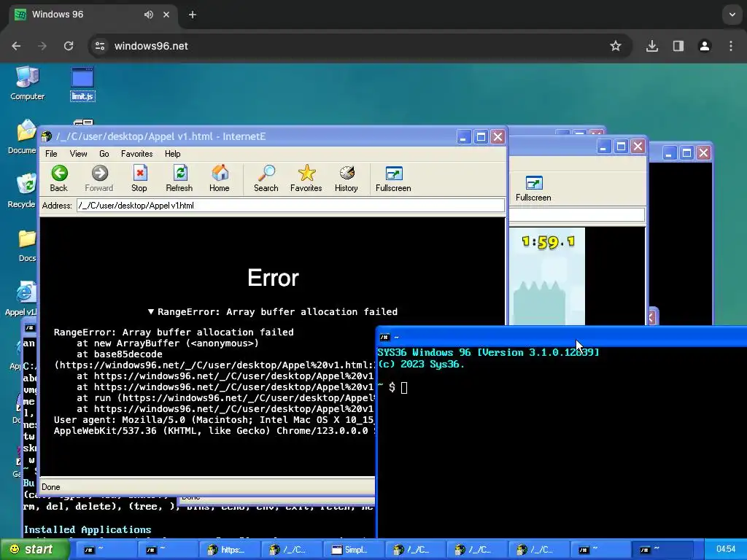Open a new Chrome tab
747x560 pixels.
pyautogui.click(x=192, y=15)
